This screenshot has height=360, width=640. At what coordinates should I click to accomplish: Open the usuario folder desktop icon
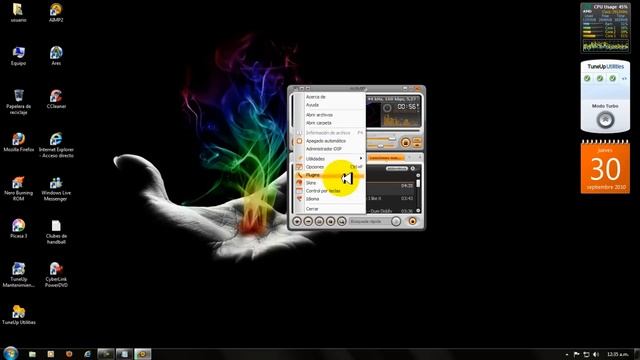18,12
